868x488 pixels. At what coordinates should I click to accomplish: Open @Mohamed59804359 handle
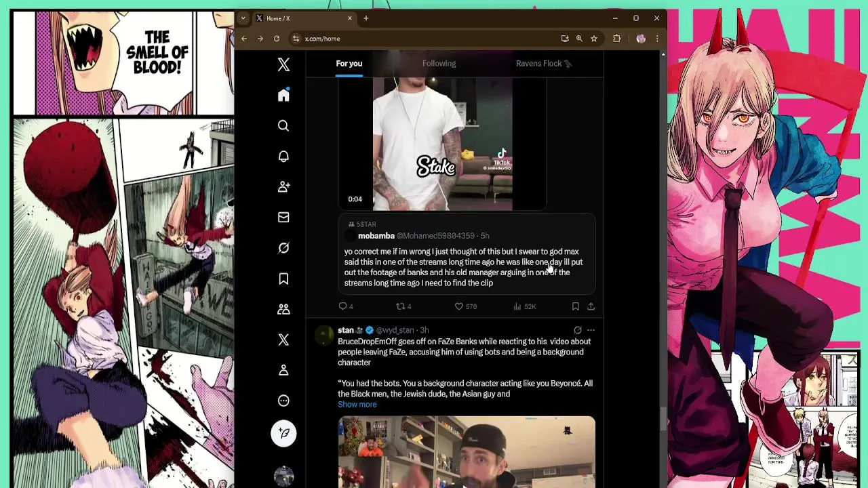tap(435, 236)
